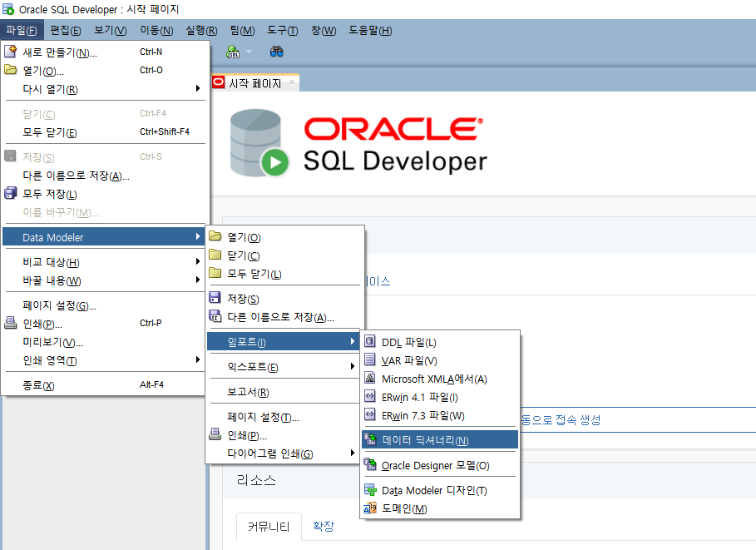Choose 모두 닫기(E) Ctrl+Shift-F4 in File menu
756x550 pixels.
click(104, 131)
